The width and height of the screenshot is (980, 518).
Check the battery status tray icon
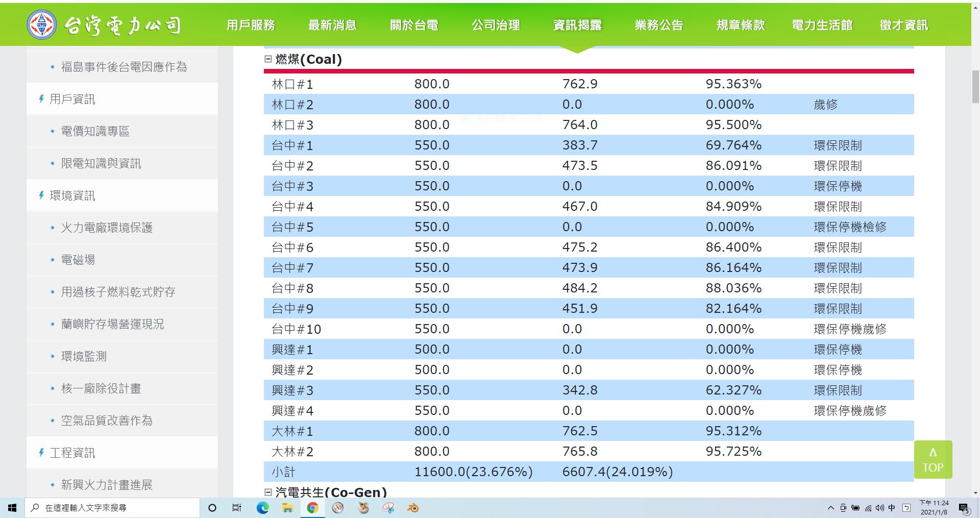[855, 508]
